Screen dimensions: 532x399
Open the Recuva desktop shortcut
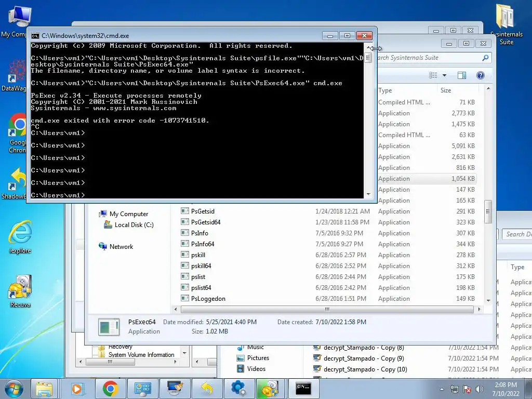point(20,291)
